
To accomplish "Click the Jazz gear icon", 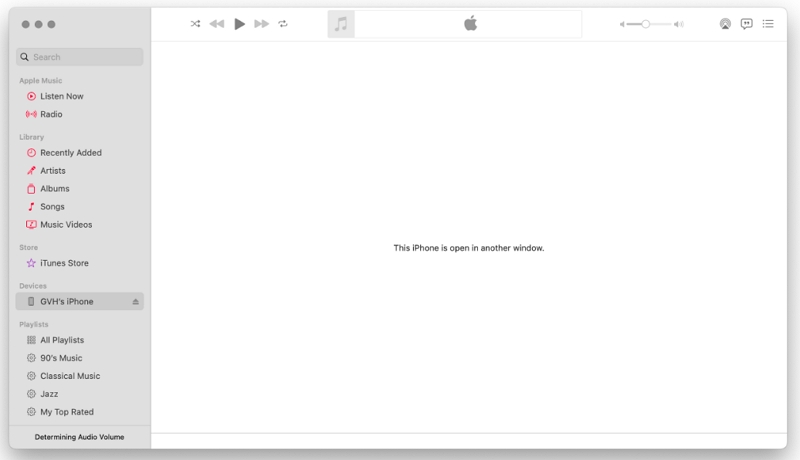I will pos(31,394).
